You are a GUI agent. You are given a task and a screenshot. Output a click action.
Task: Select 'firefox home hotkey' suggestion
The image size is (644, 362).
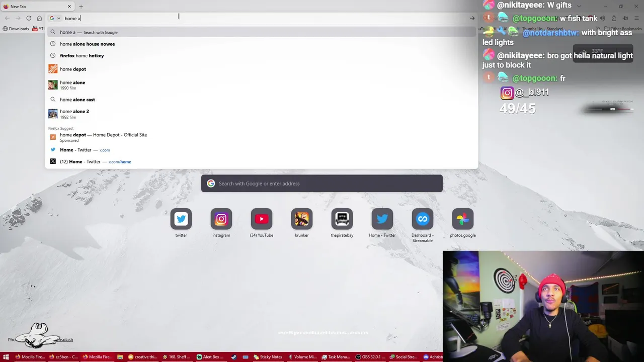(262, 55)
